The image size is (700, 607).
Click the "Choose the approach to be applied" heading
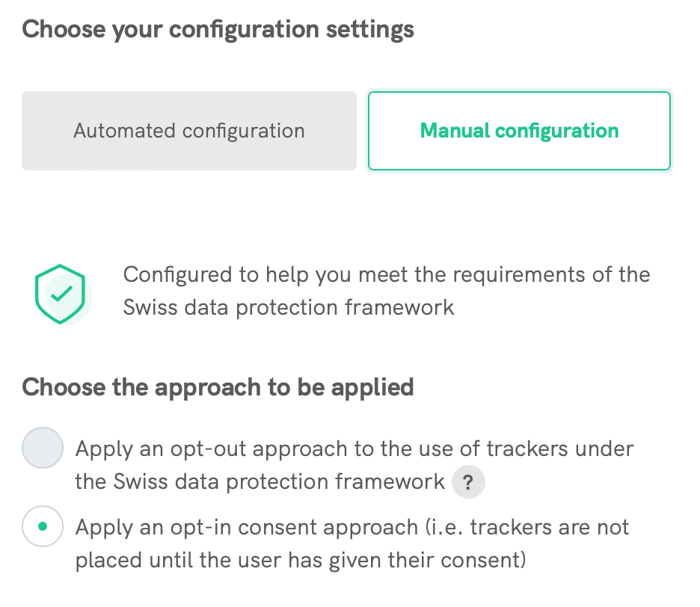click(218, 387)
